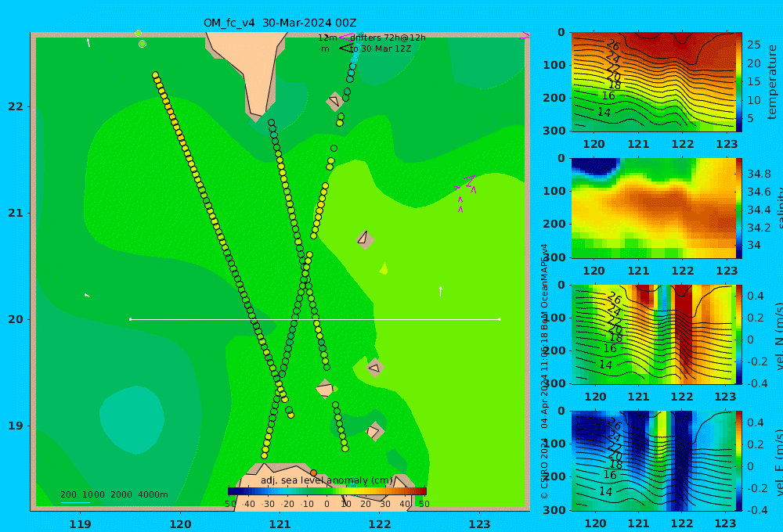
Task: Click the southernmost dot of the track near 18.7N
Action: 264,455
